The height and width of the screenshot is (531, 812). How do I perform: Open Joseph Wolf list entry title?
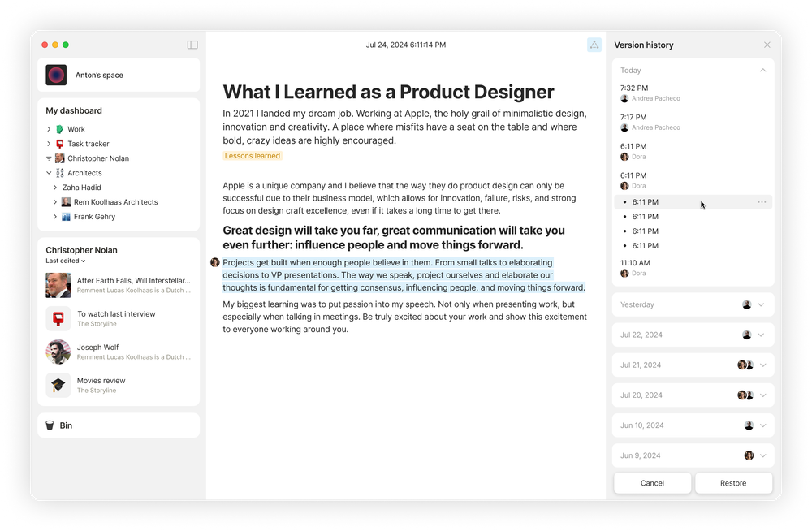98,347
